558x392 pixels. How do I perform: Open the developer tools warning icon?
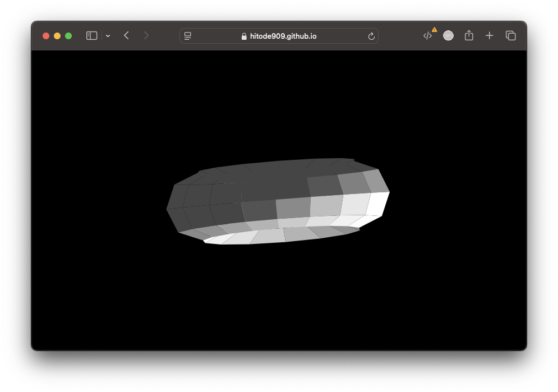point(430,35)
